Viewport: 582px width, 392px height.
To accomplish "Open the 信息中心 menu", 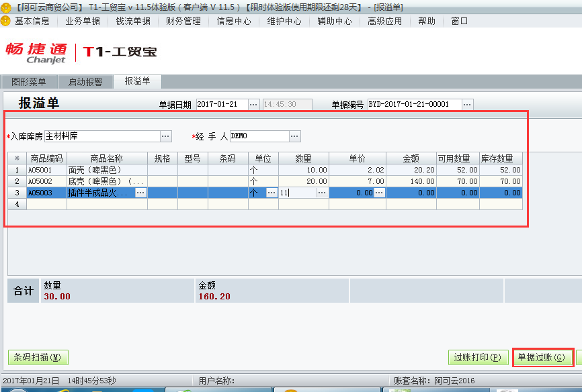I will (x=234, y=21).
